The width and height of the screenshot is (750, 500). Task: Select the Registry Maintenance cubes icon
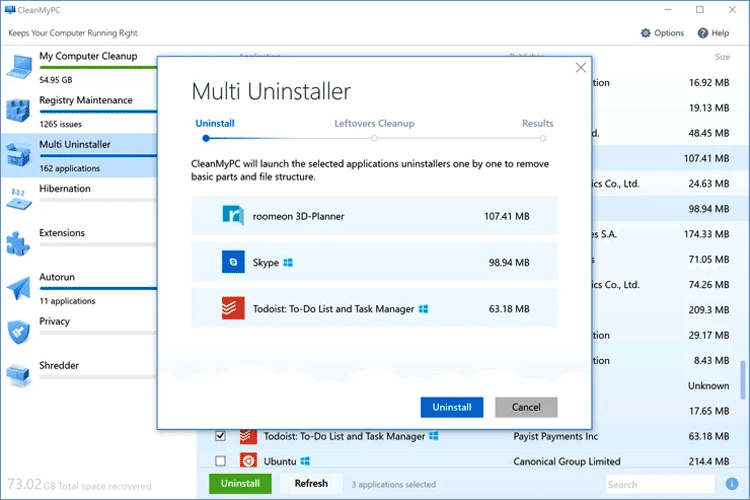coord(18,110)
